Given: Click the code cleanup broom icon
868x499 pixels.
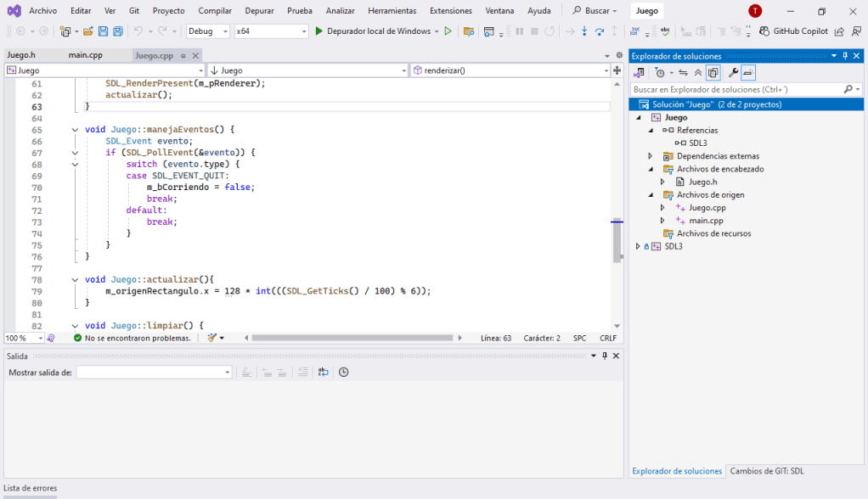Looking at the screenshot, I should (x=213, y=338).
